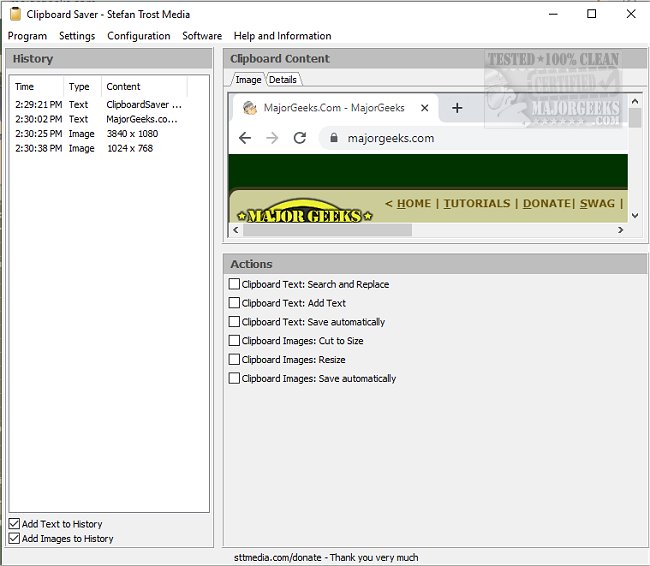Click the Clipboard Saver title bar icon
650x566 pixels.
[14, 14]
